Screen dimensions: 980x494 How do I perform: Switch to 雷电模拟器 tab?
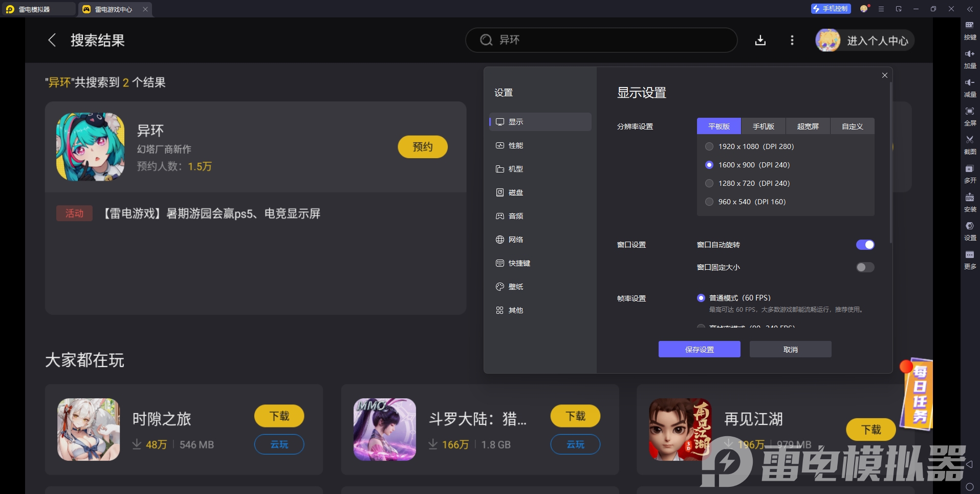(38, 9)
